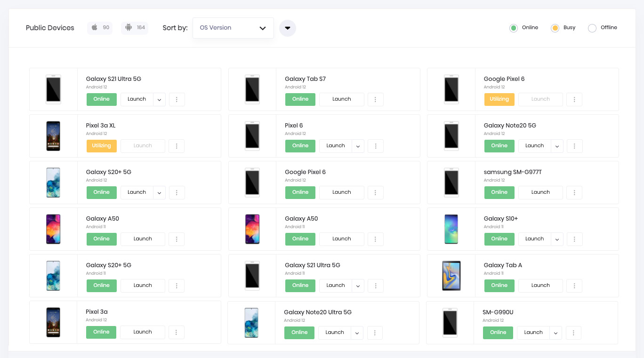This screenshot has width=644, height=358.
Task: Expand Launch arrow for Android 12 Galaxy S20+ 5G
Action: coord(159,192)
